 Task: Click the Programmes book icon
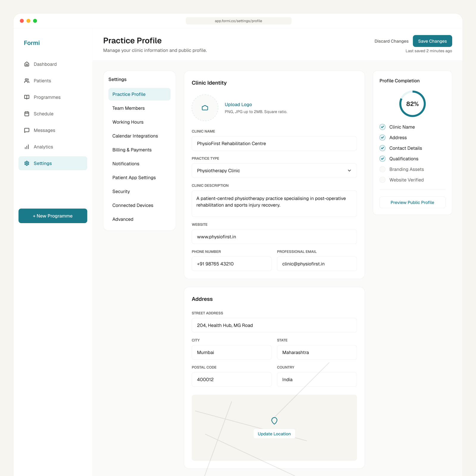click(27, 97)
